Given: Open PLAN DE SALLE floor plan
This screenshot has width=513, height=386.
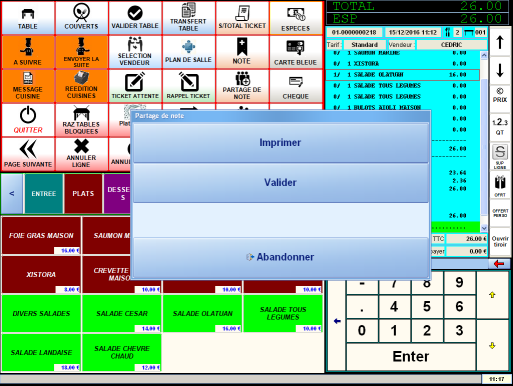Looking at the screenshot, I should click(188, 52).
